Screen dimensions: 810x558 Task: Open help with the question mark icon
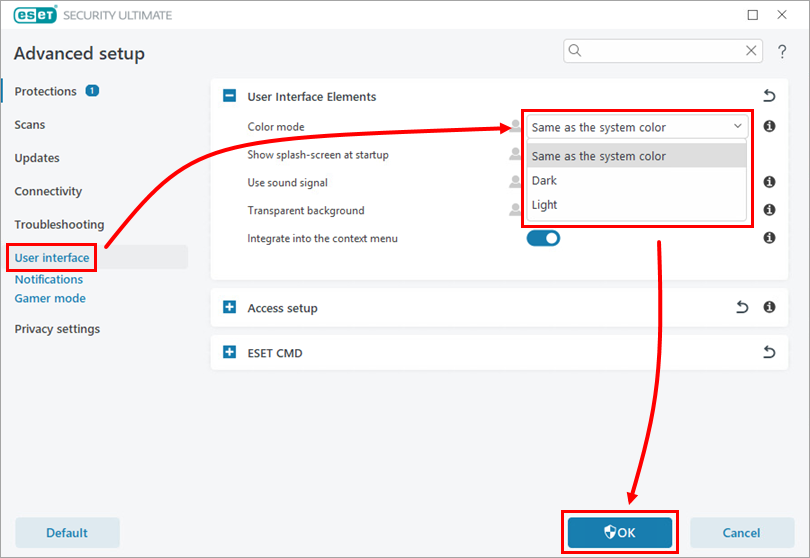[x=782, y=51]
